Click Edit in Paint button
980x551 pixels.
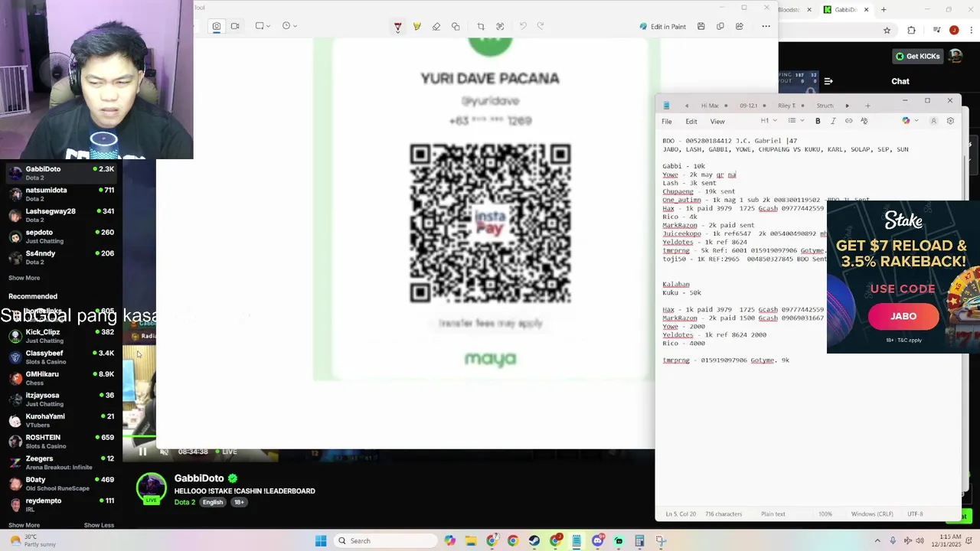tap(663, 27)
